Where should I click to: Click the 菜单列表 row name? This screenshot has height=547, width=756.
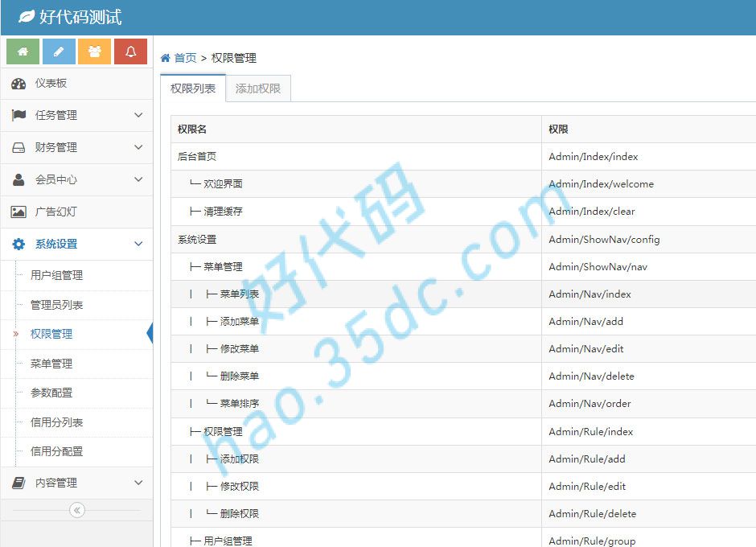coord(239,294)
